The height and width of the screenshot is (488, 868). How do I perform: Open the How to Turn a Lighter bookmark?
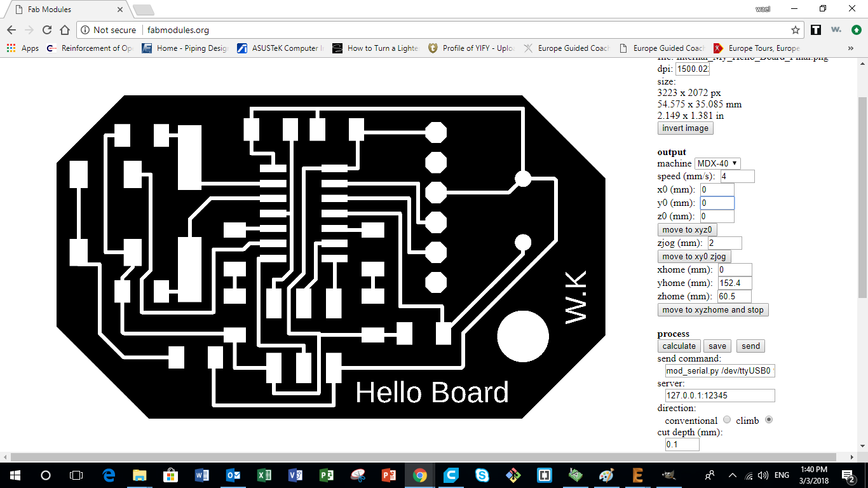(x=376, y=48)
